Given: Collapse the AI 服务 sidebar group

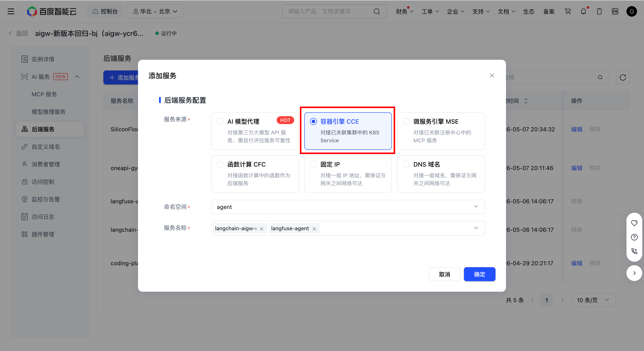Looking at the screenshot, I should point(77,77).
